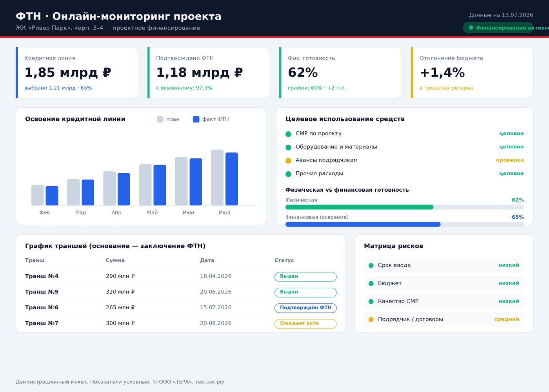Open the «Отклонение бюджета» +1,4% card

pyautogui.click(x=472, y=73)
